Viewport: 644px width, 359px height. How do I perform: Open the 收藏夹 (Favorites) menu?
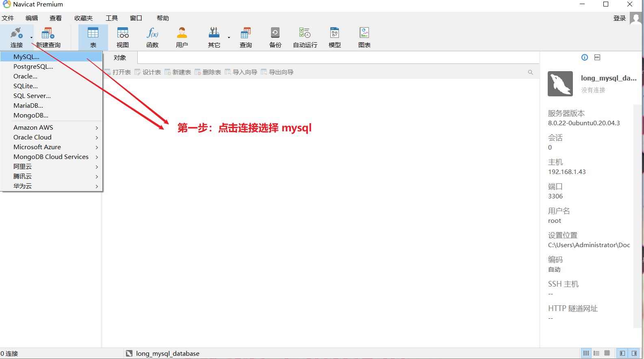tap(83, 18)
